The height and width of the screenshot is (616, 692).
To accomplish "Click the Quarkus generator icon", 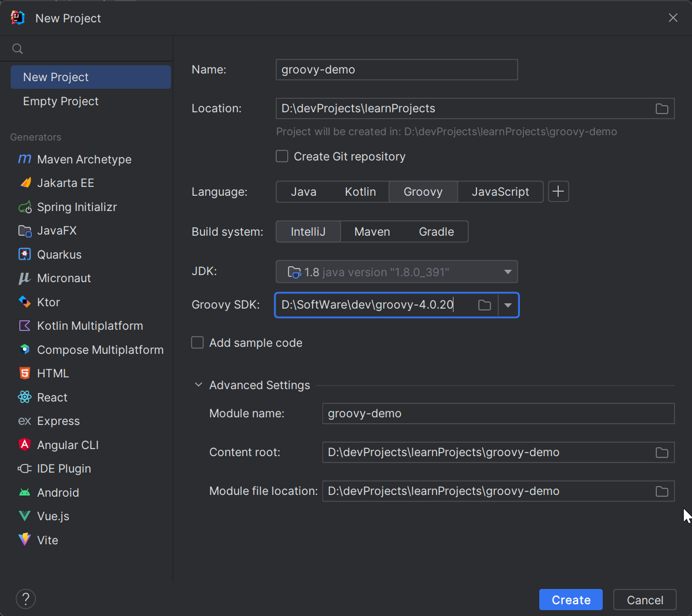I will tap(25, 255).
